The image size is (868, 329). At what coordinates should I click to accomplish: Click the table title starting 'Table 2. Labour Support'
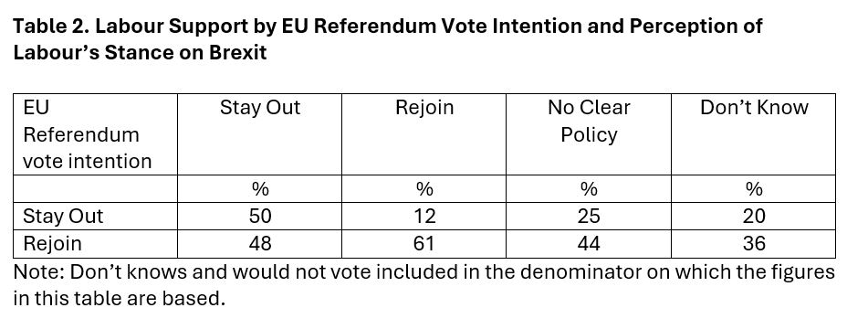(388, 38)
